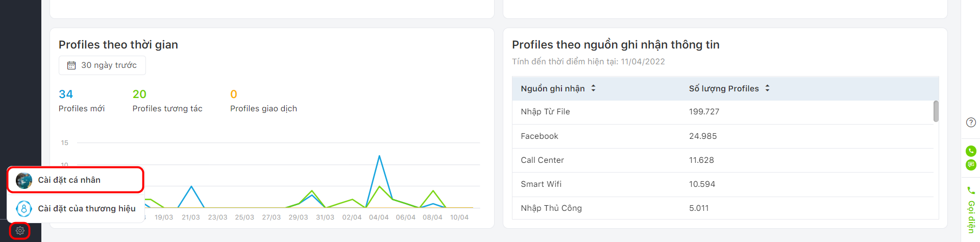Image resolution: width=980 pixels, height=242 pixels.
Task: Open the 30 ngày trước date range dropdown
Action: (102, 65)
